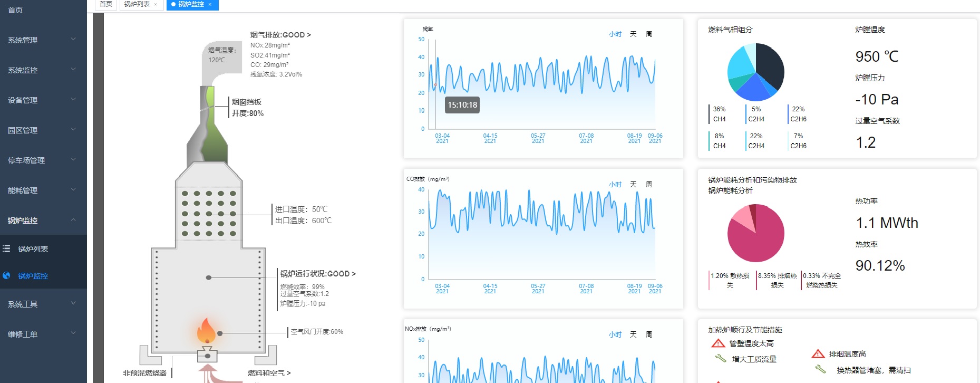Collapse the 锅炉监控 sidebar group
Image resolution: width=980 pixels, height=383 pixels.
42,220
